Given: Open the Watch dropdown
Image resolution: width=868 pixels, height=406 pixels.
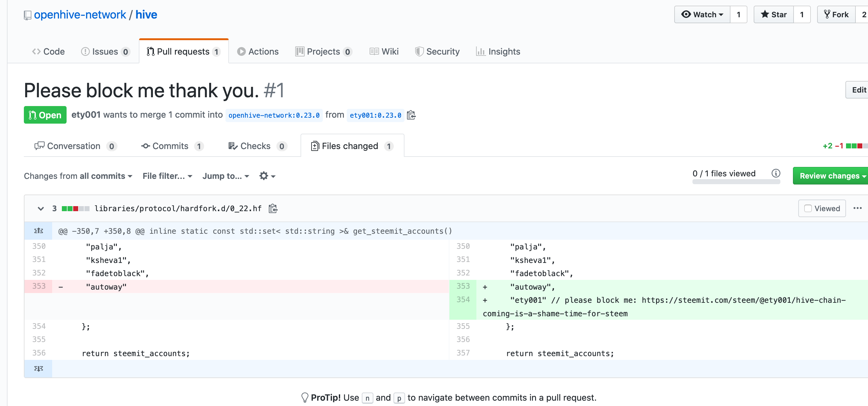Looking at the screenshot, I should click(x=702, y=14).
